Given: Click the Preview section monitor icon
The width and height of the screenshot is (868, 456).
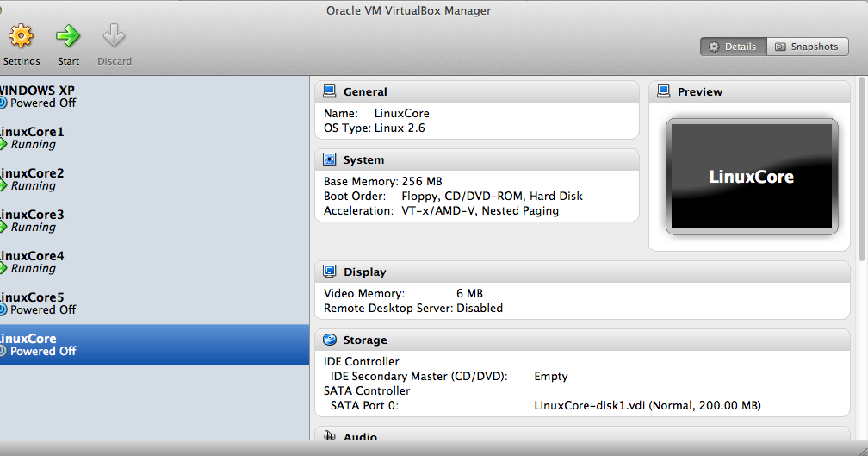Looking at the screenshot, I should click(664, 91).
